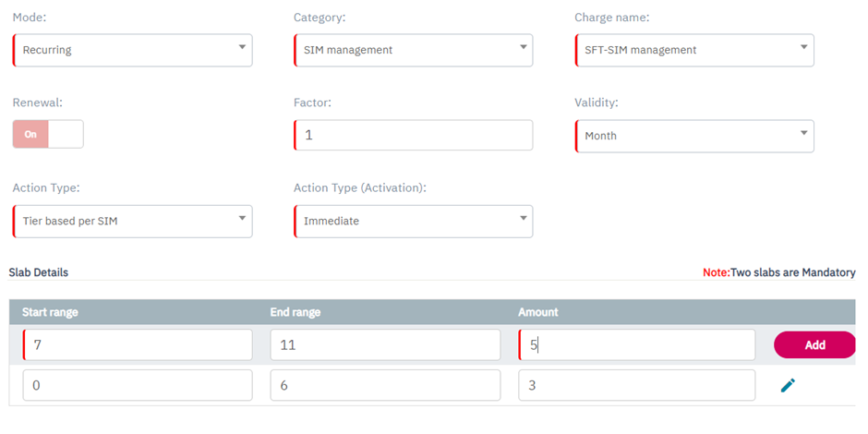Expand the Category dropdown showing SIM management
This screenshot has height=434, width=868.
(x=414, y=50)
